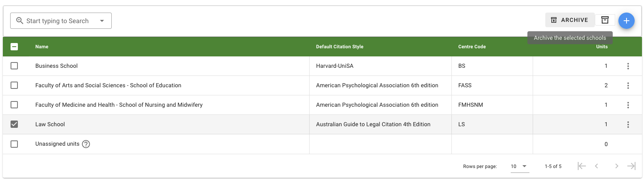
Task: Tick the Business School checkbox
Action: [x=14, y=66]
